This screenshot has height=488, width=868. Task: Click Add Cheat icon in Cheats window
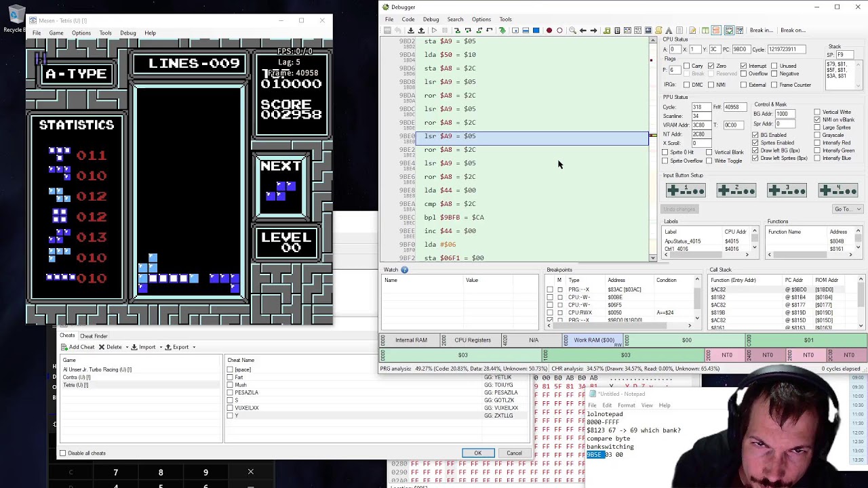coord(65,347)
